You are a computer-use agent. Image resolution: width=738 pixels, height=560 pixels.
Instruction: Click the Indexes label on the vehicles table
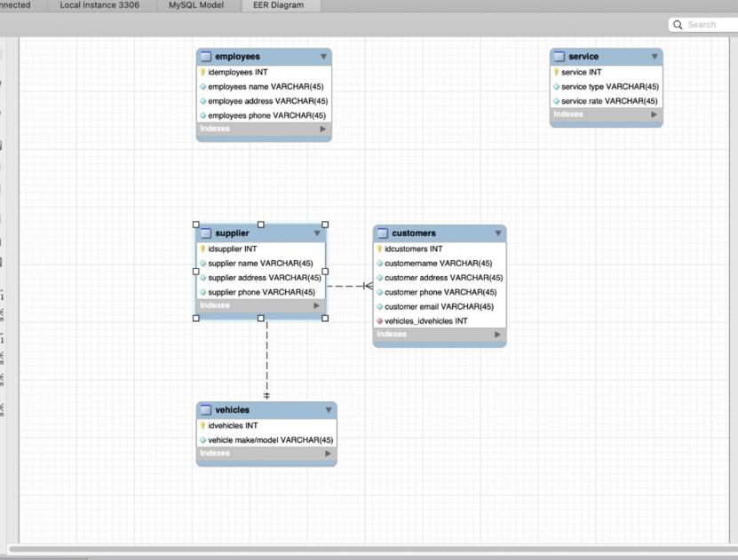[x=216, y=454]
